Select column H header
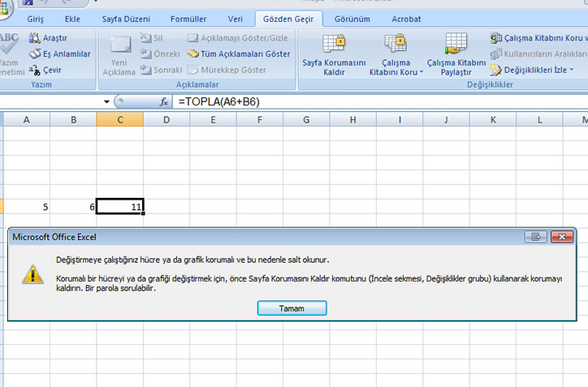Screen dimensions: 588x387 (x=352, y=120)
